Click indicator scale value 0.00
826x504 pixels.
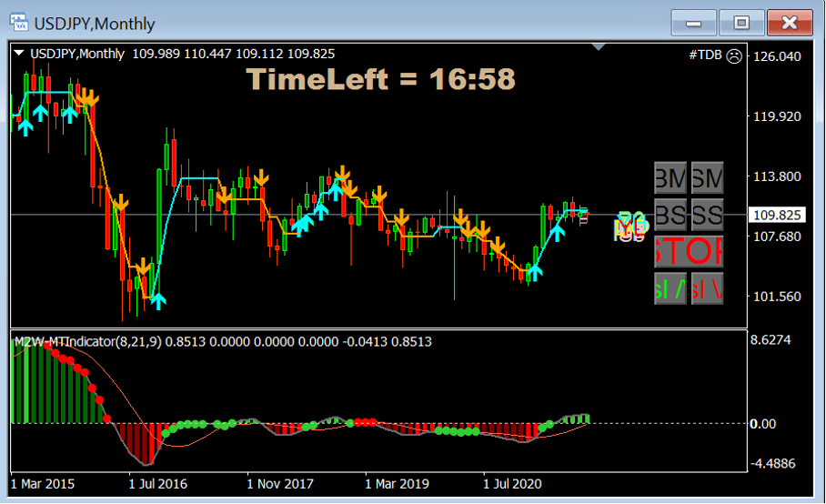(763, 424)
